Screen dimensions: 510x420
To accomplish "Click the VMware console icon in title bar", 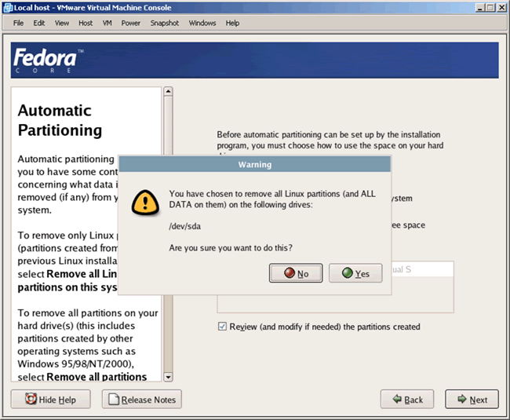I will [7, 7].
